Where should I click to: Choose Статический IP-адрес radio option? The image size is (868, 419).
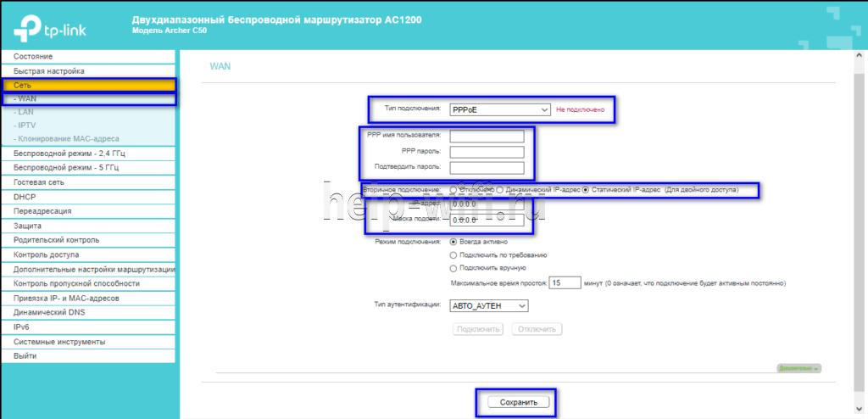click(x=586, y=190)
